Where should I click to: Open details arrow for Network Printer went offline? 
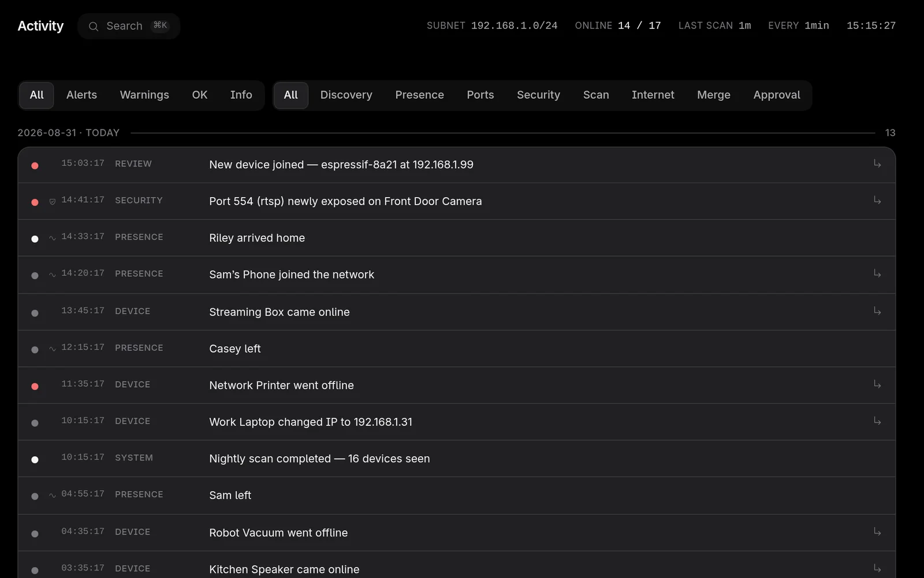point(877,385)
